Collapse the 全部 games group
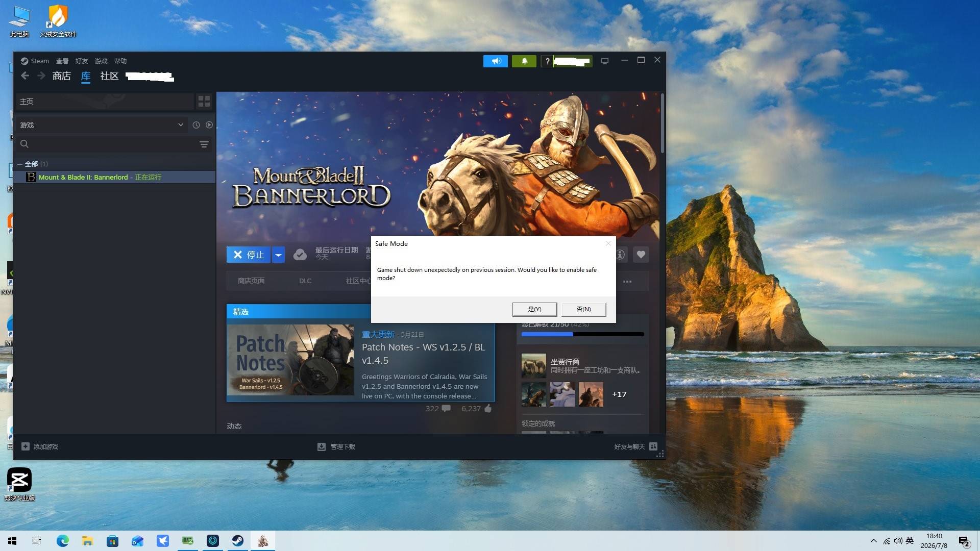The image size is (980, 551). pos(20,164)
